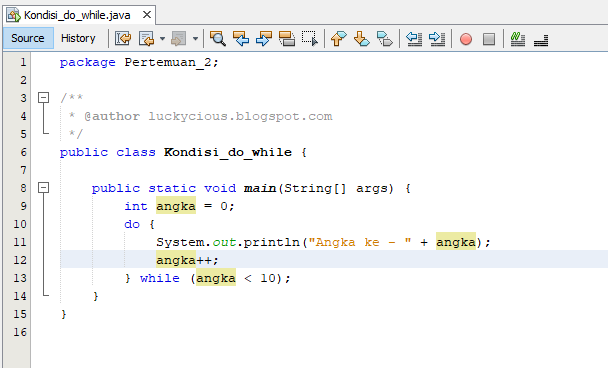Jump to Next Bookmark icon

[x=361, y=38]
